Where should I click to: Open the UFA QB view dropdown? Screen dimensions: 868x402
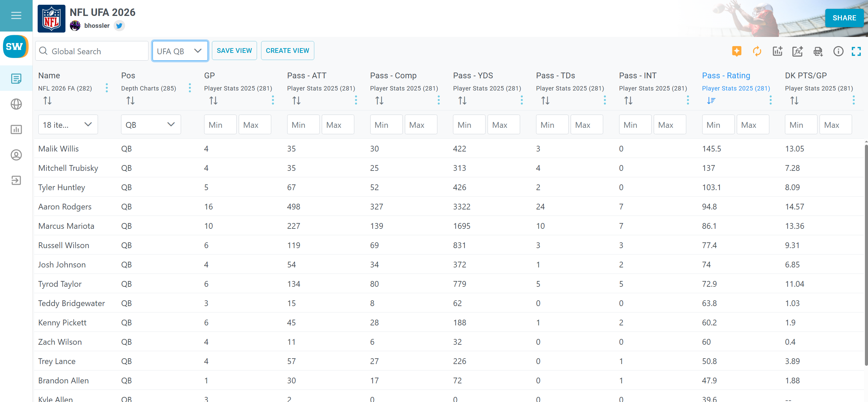tap(180, 51)
